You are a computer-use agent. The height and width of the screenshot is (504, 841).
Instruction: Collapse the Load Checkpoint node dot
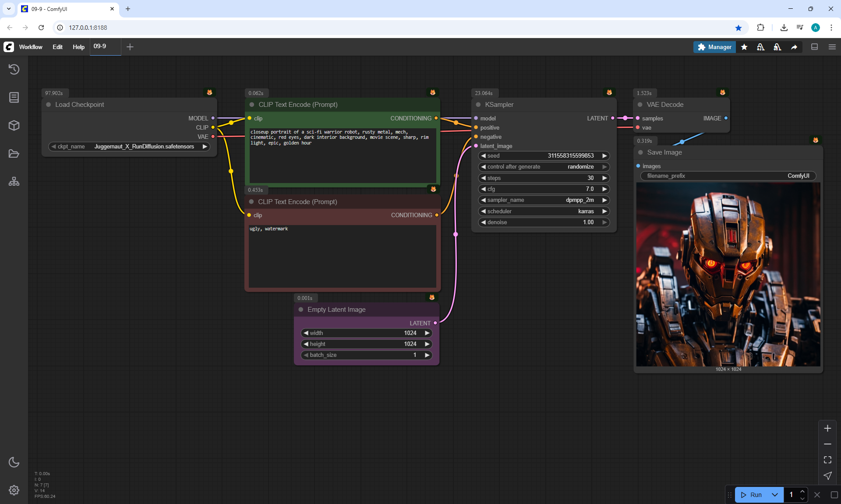49,105
